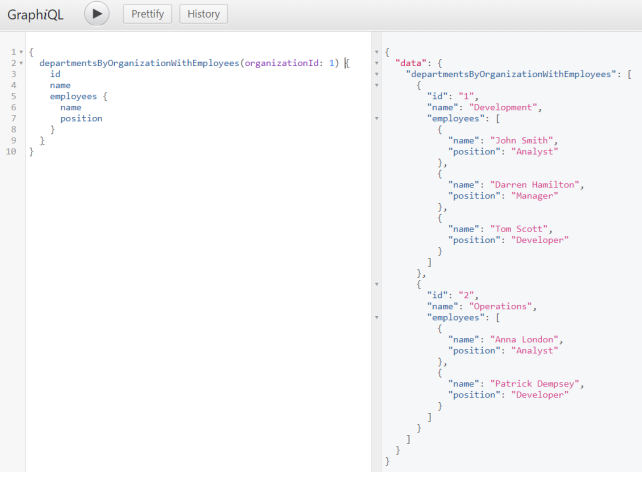
Task: Click line number 10 in editor gutter
Action: [10, 152]
